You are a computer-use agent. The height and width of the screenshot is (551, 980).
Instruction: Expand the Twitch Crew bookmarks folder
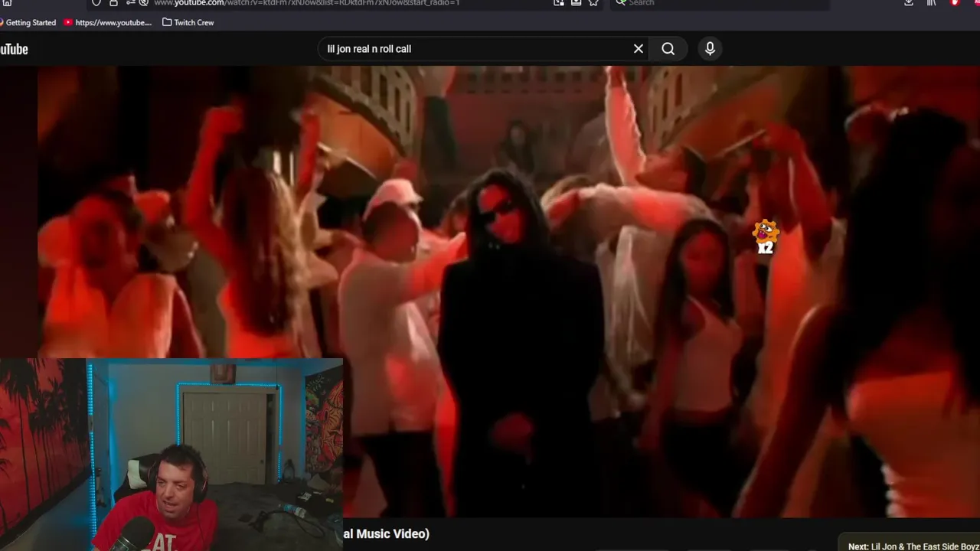188,23
